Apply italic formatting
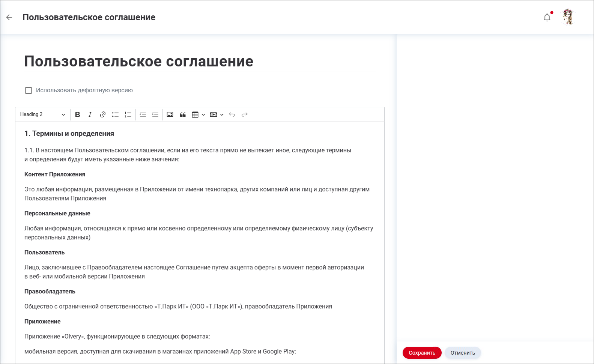Image resolution: width=594 pixels, height=364 pixels. (90, 114)
